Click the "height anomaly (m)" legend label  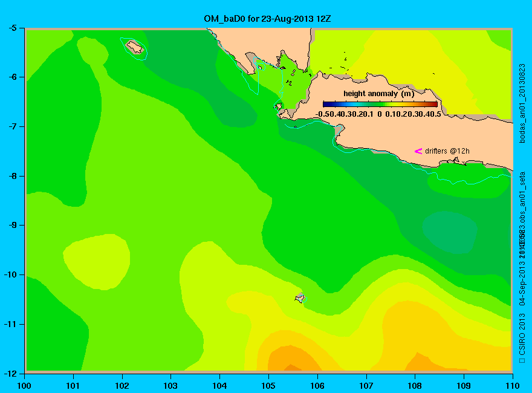coord(378,94)
